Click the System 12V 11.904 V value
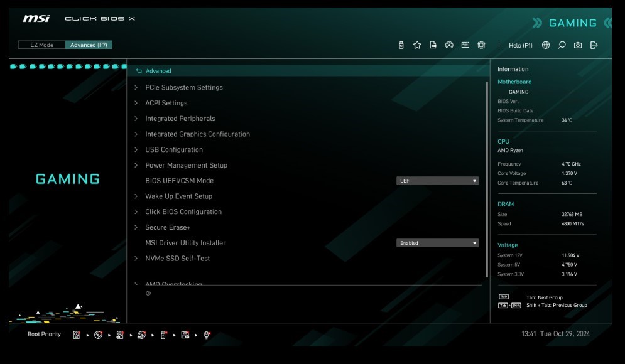This screenshot has height=364, width=625. coord(570,255)
